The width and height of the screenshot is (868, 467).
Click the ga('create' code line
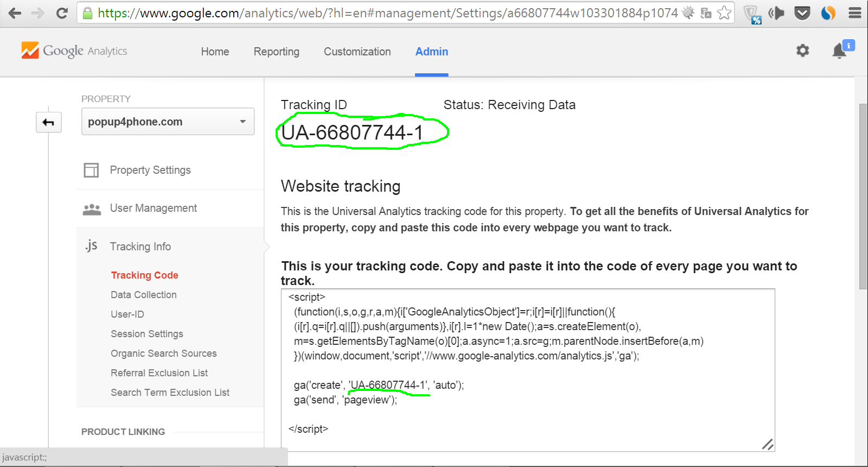click(x=379, y=385)
